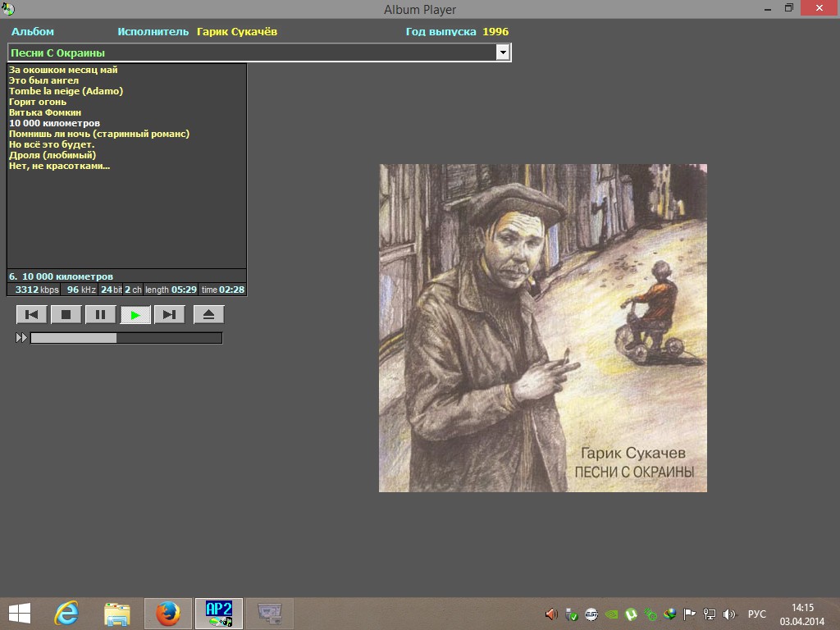Select track Но всё это будет.
The height and width of the screenshot is (630, 840).
click(52, 144)
